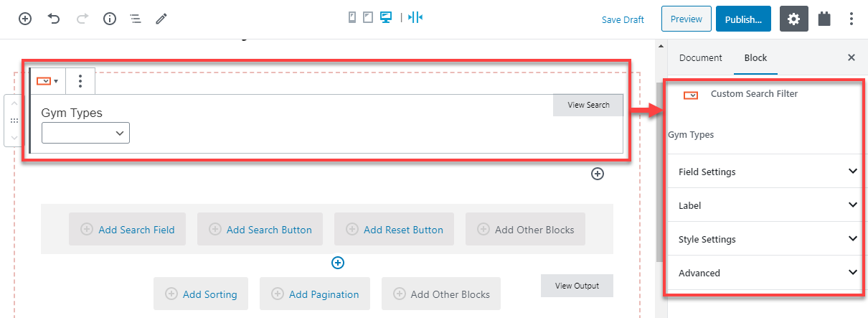Click Add Search Button
The image size is (868, 318).
pos(260,230)
